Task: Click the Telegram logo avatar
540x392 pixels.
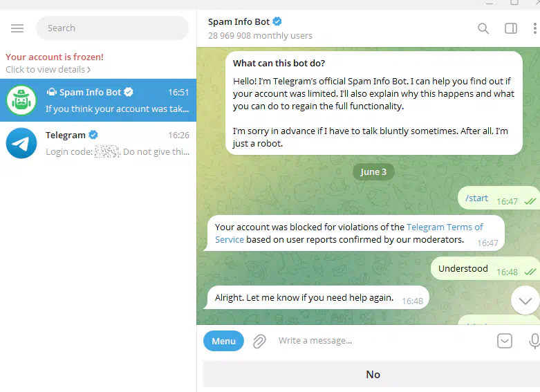Action: (21, 143)
